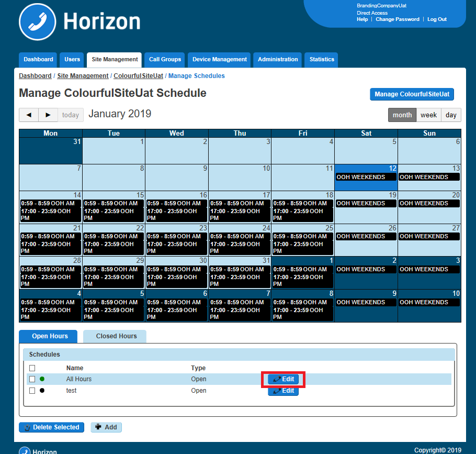Click 0:59 - 8:59 OOH AM on Wednesday 23

[177, 236]
